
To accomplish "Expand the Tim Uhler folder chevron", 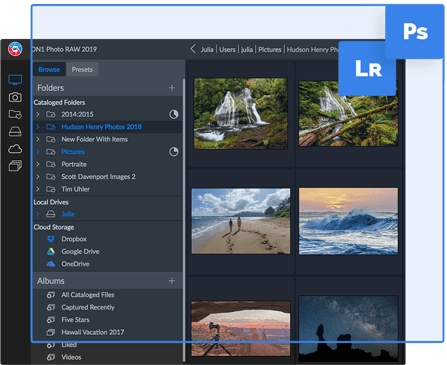I will point(38,189).
